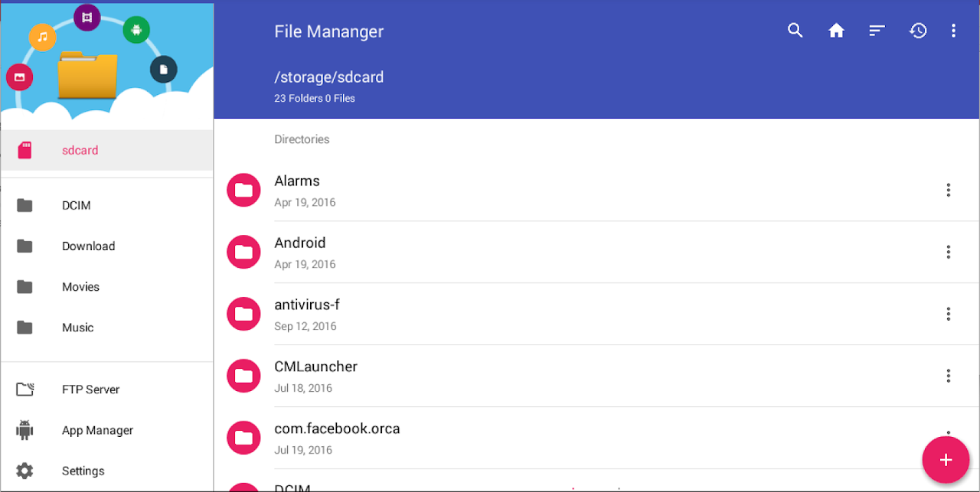The image size is (980, 492).
Task: Click the Alarms folder icon
Action: pos(243,190)
